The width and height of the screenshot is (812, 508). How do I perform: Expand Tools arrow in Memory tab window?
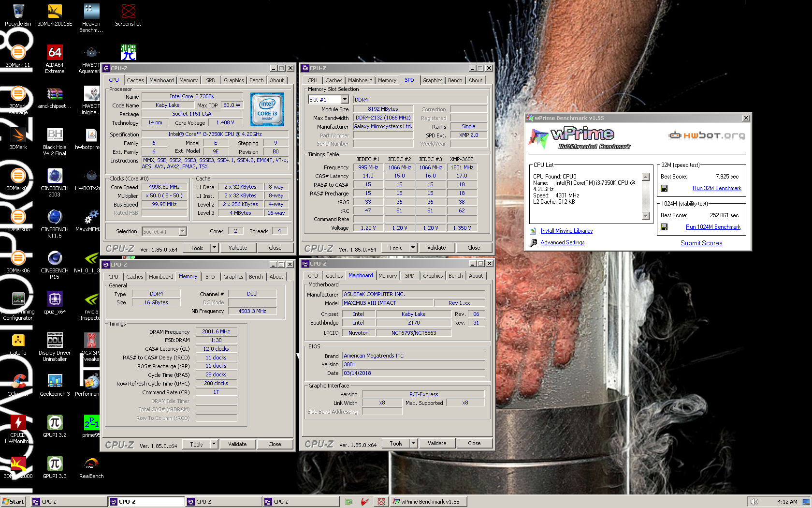pos(214,444)
